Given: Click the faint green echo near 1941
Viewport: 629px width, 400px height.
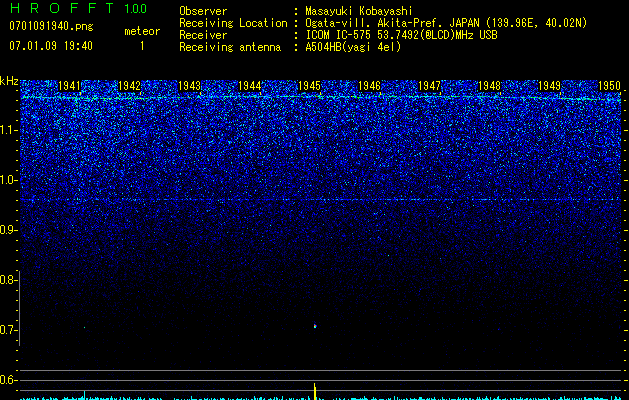Looking at the screenshot, I should click(84, 327).
